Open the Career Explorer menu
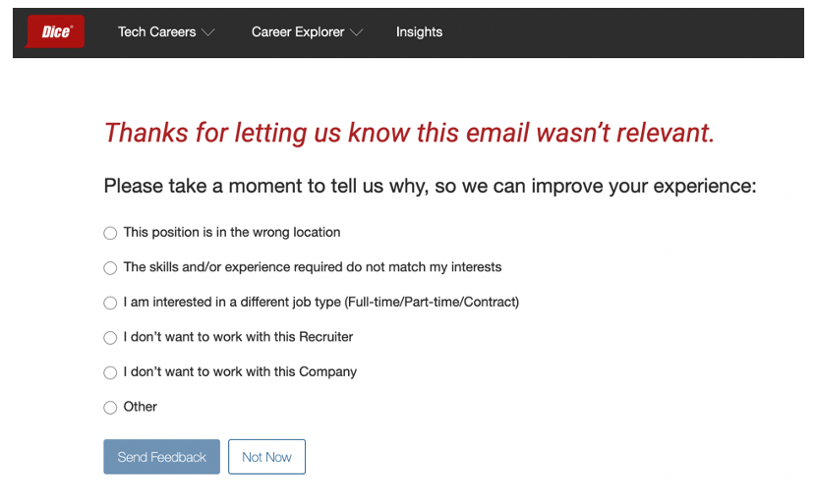This screenshot has height=504, width=815. coord(298,32)
